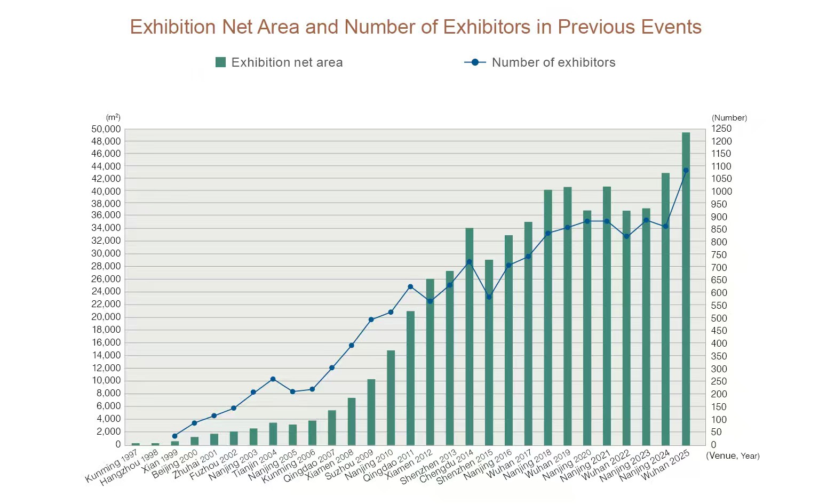Click the Tianjin 2004 exhibitors data point
This screenshot has height=504, width=819.
pos(273,379)
